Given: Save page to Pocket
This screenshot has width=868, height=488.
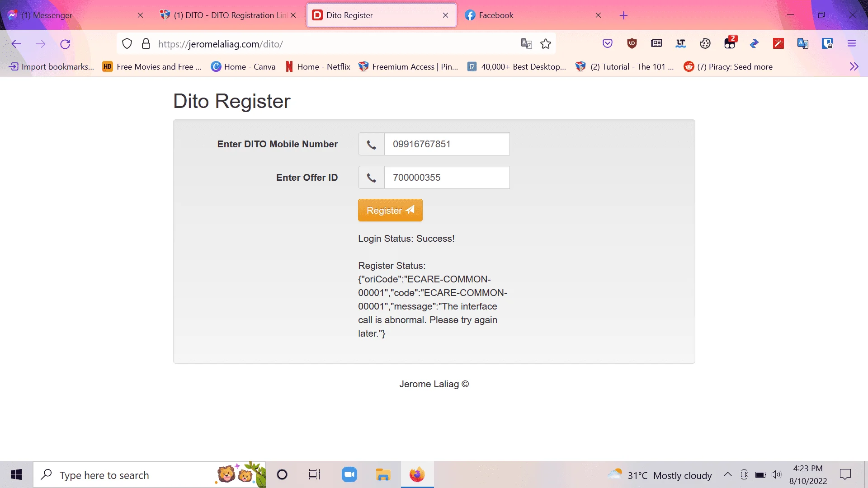Looking at the screenshot, I should coord(608,44).
